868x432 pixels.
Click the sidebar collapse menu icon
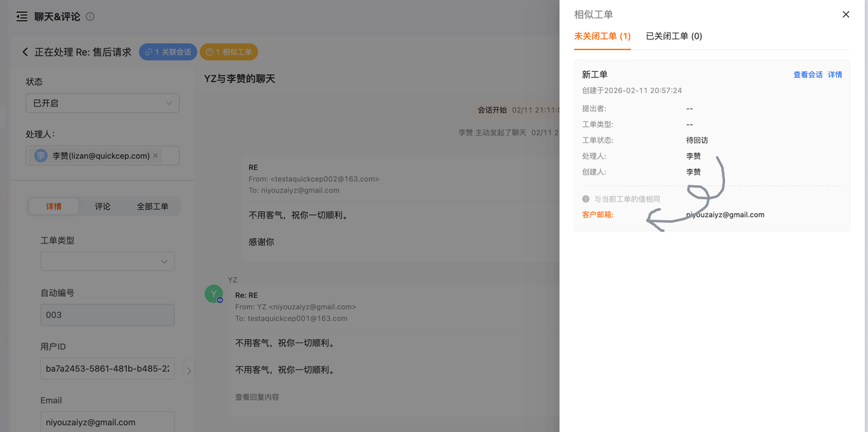(22, 16)
